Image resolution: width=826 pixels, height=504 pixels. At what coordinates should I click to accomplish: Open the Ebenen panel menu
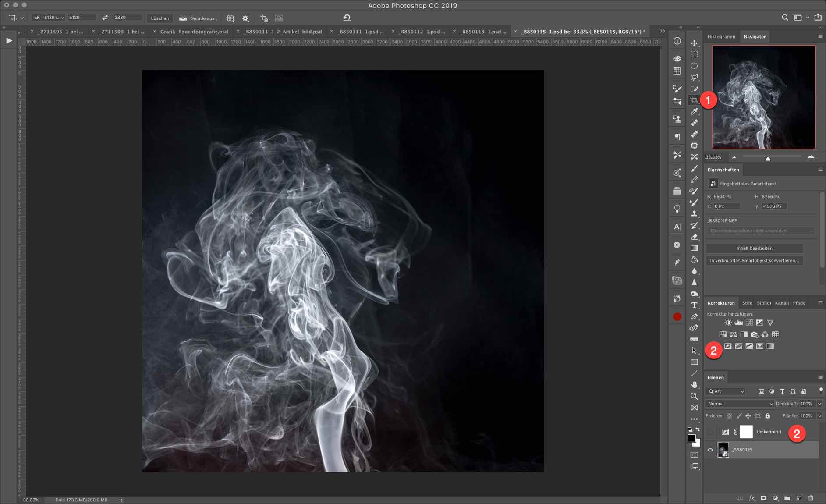point(820,377)
